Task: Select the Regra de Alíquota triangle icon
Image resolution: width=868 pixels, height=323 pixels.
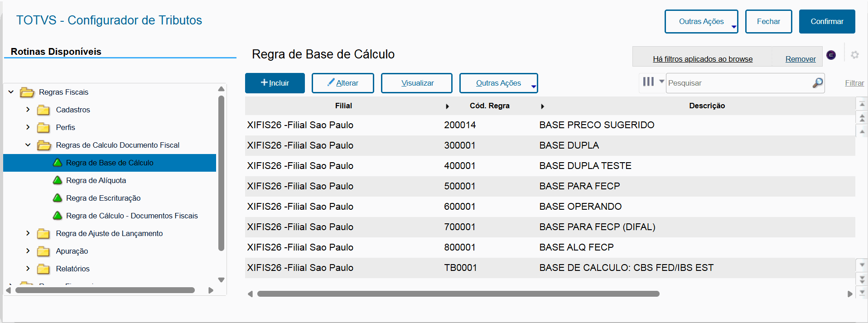Action: pos(58,180)
